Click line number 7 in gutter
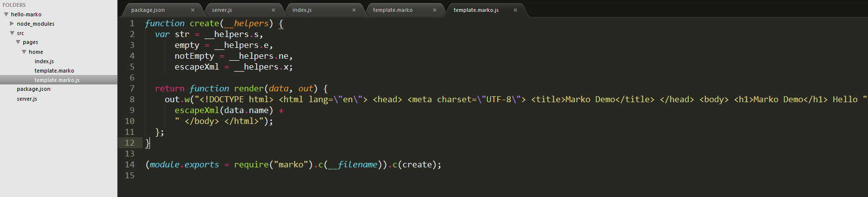868x197 pixels. pyautogui.click(x=132, y=88)
